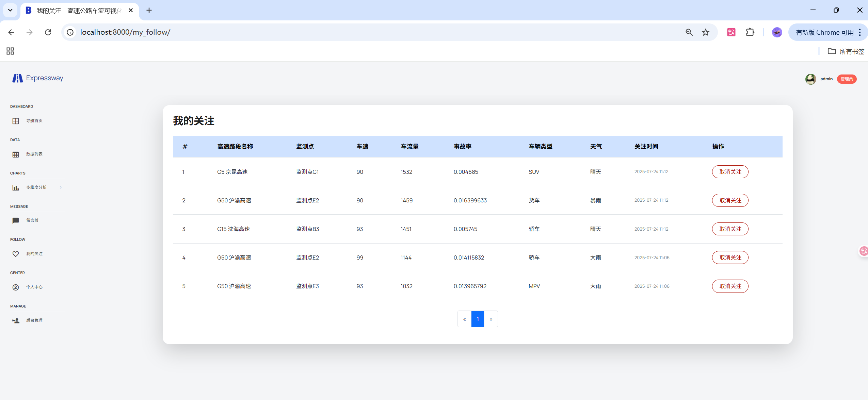868x400 pixels.
Task: Open 数据列表 table icon in sidebar
Action: coord(16,154)
